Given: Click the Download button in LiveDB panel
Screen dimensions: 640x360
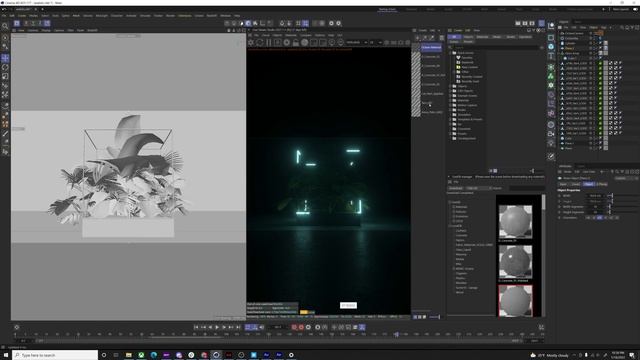Looking at the screenshot, I should pos(456,188).
